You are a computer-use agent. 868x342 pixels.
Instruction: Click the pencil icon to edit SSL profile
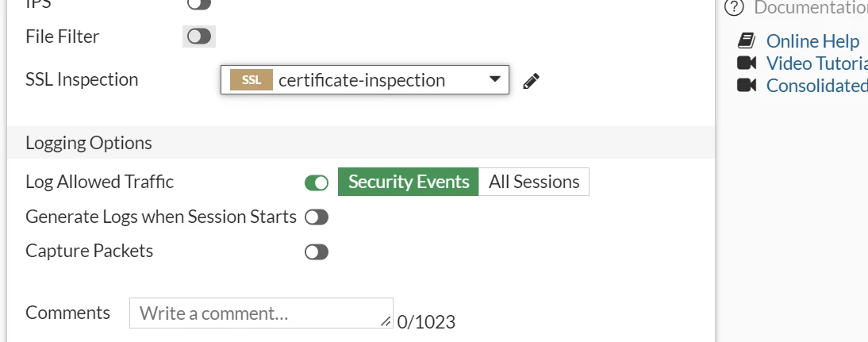(531, 82)
